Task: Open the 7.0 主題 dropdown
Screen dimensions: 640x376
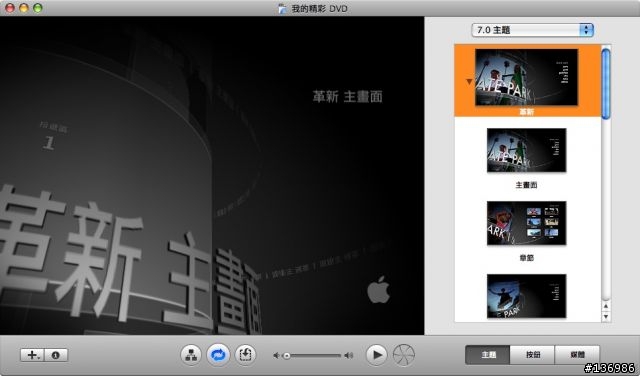Action: [x=532, y=30]
